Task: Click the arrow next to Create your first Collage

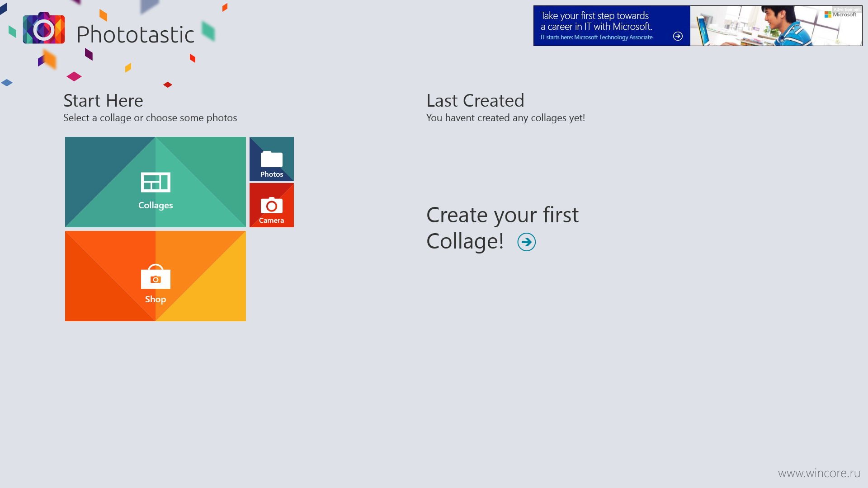Action: [x=527, y=242]
